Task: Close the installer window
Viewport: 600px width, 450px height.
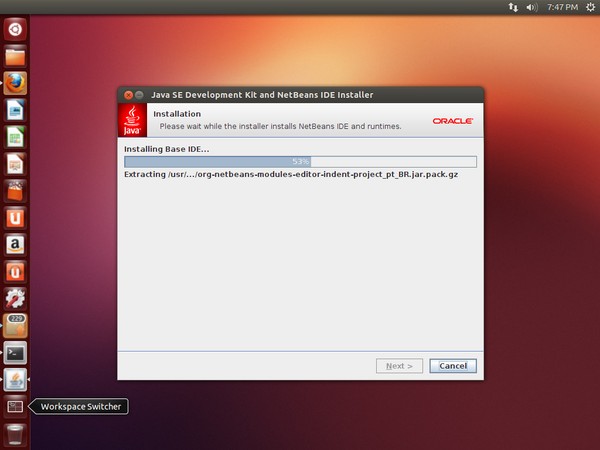Action: 128,95
